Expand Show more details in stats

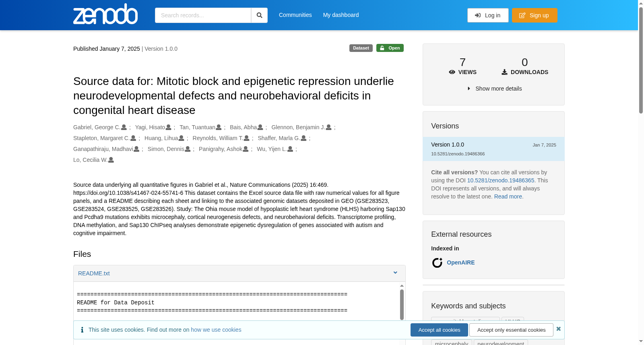pos(494,89)
